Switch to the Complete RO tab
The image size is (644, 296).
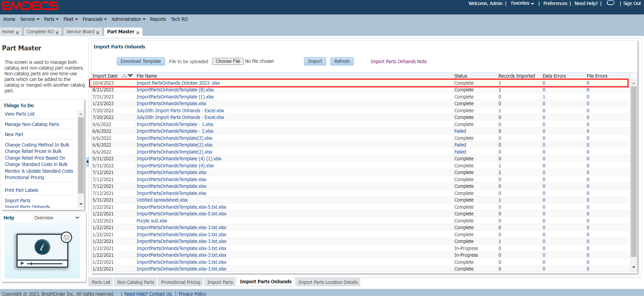point(40,32)
